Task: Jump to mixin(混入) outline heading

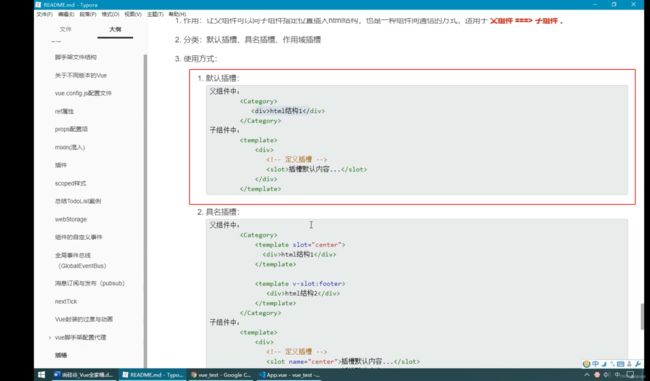Action: click(70, 147)
